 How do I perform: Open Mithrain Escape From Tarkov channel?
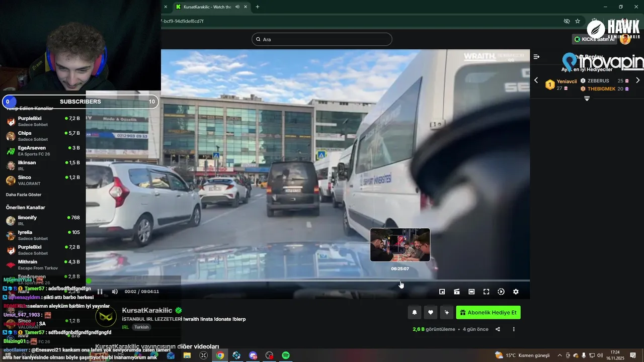coord(43,264)
